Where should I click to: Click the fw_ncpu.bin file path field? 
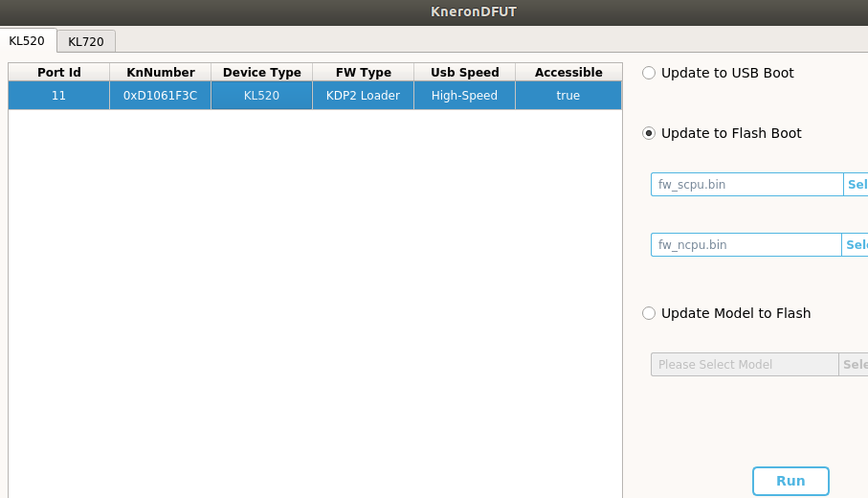coord(746,245)
